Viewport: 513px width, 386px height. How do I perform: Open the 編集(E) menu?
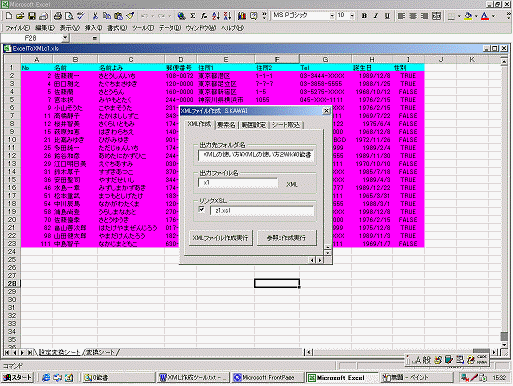(x=45, y=28)
